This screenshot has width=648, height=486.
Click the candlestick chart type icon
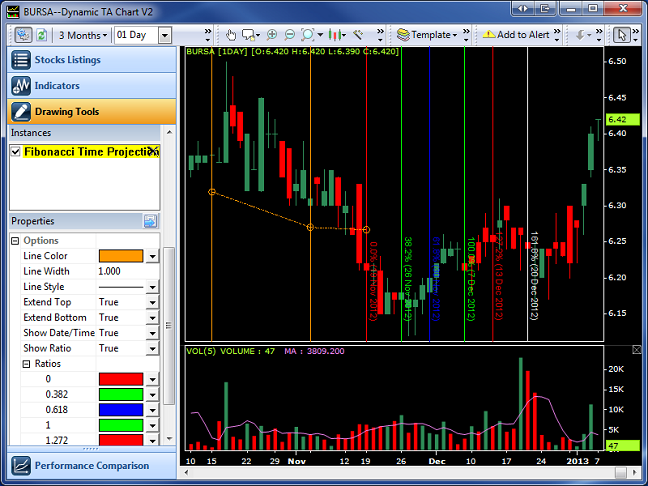pyautogui.click(x=335, y=35)
